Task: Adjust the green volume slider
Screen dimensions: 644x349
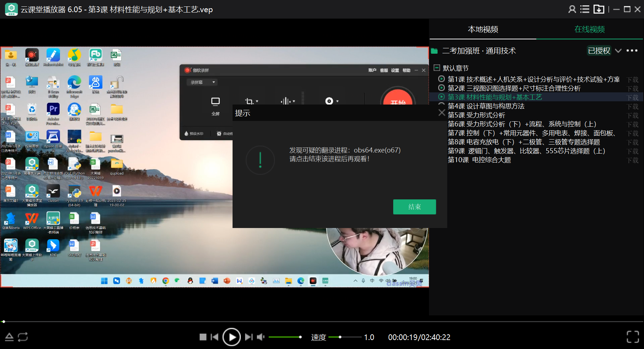Action: (x=285, y=337)
